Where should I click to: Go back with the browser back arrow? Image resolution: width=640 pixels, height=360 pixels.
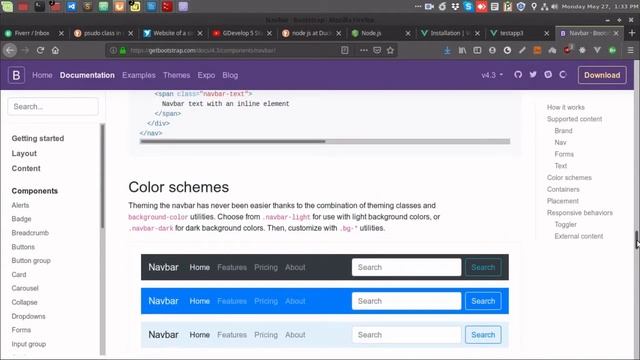coord(10,50)
